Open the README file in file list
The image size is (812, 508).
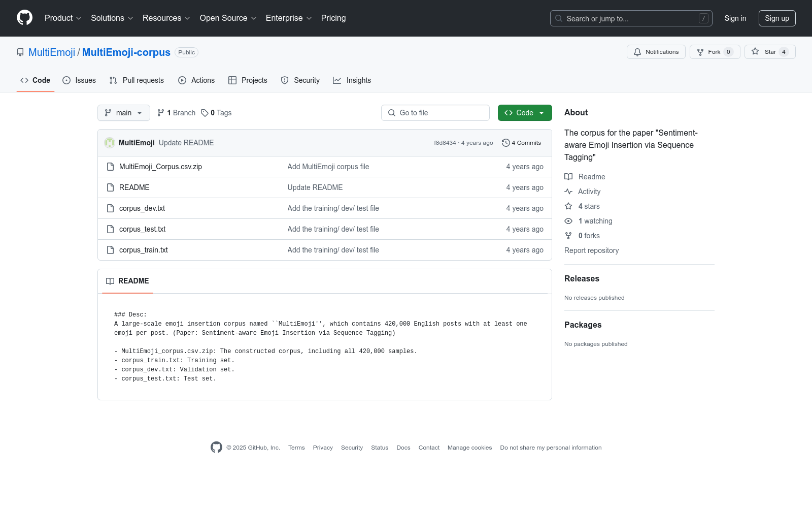[134, 187]
